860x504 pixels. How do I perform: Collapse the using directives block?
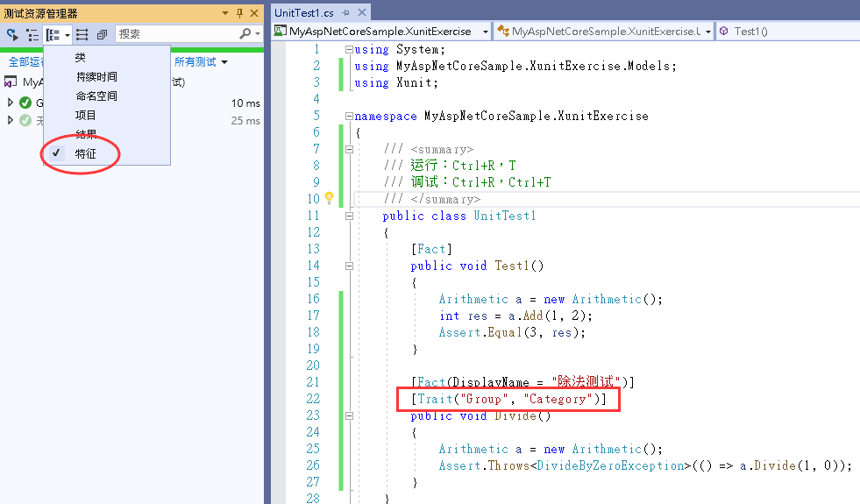click(x=349, y=49)
